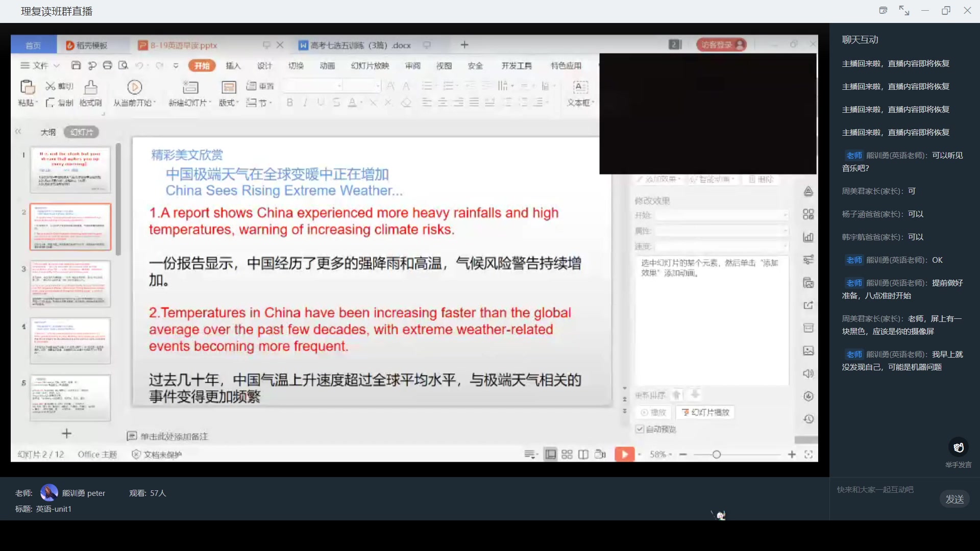
Task: Click the new tab plus button
Action: click(464, 45)
